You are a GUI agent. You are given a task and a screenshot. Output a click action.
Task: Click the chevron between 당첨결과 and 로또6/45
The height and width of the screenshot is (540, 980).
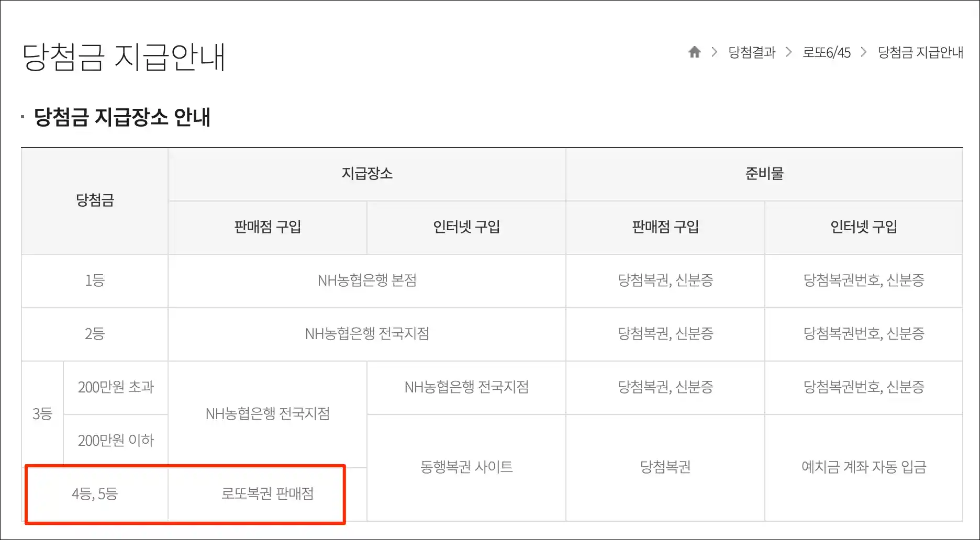789,52
